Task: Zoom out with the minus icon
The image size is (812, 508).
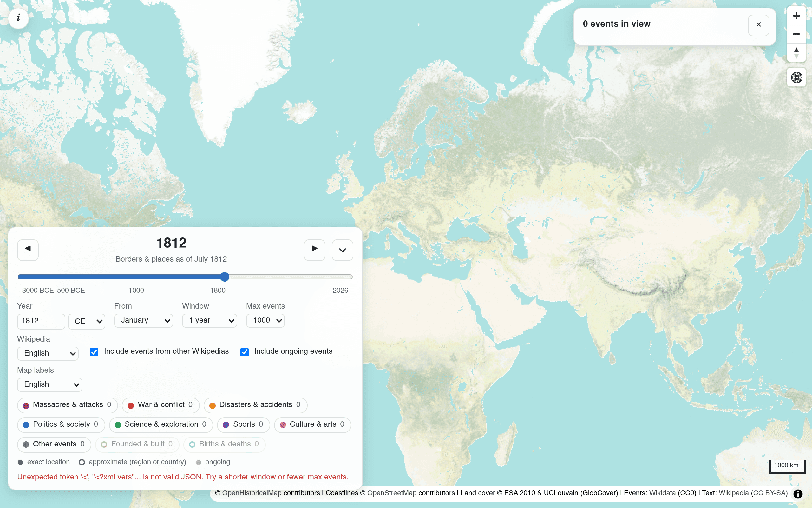Action: point(796,34)
